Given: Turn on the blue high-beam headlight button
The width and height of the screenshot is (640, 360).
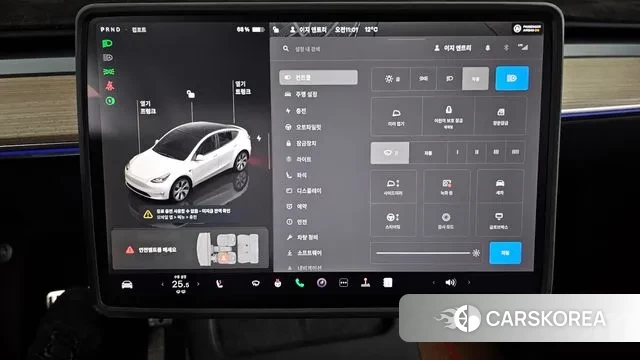Looking at the screenshot, I should click(512, 78).
